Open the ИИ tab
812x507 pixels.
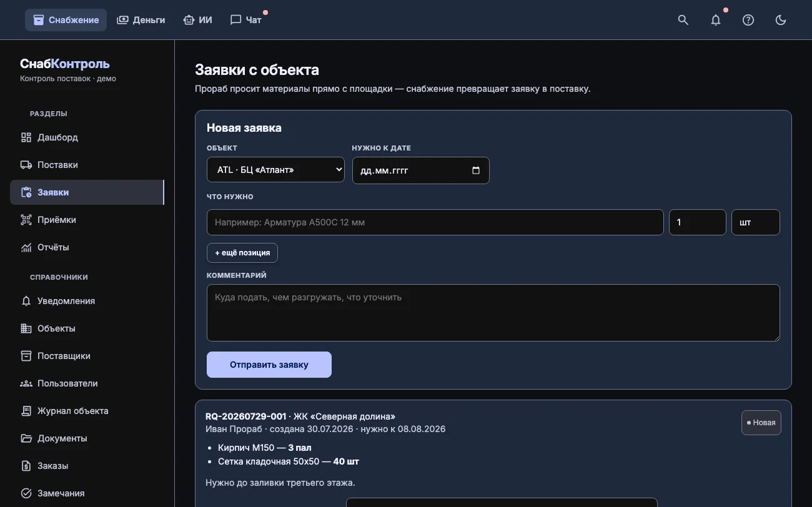(197, 20)
